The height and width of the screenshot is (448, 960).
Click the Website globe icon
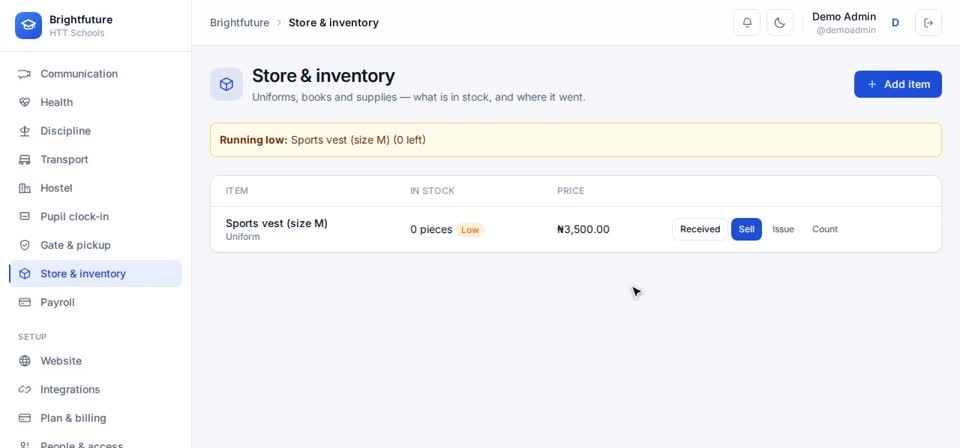(24, 361)
